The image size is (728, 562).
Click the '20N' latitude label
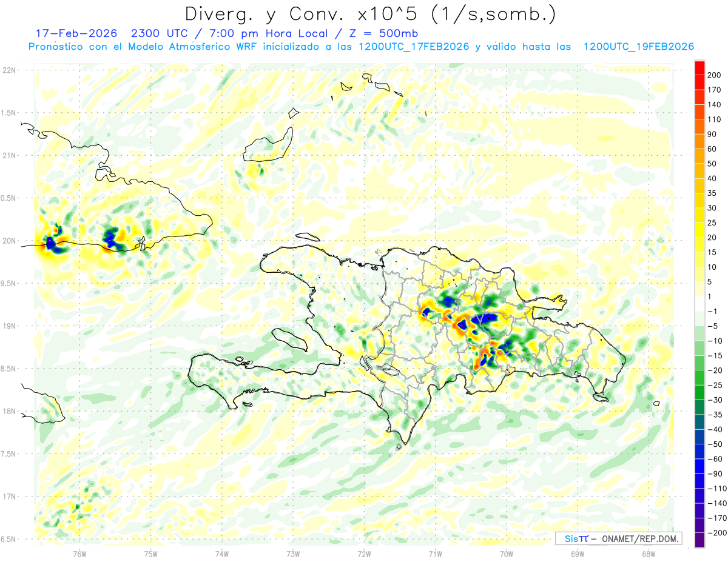pos(8,241)
